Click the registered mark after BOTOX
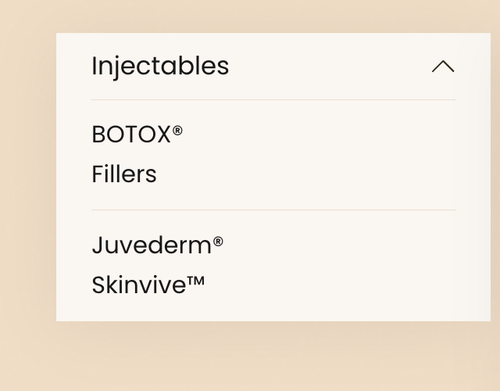This screenshot has height=391, width=500. pyautogui.click(x=178, y=130)
